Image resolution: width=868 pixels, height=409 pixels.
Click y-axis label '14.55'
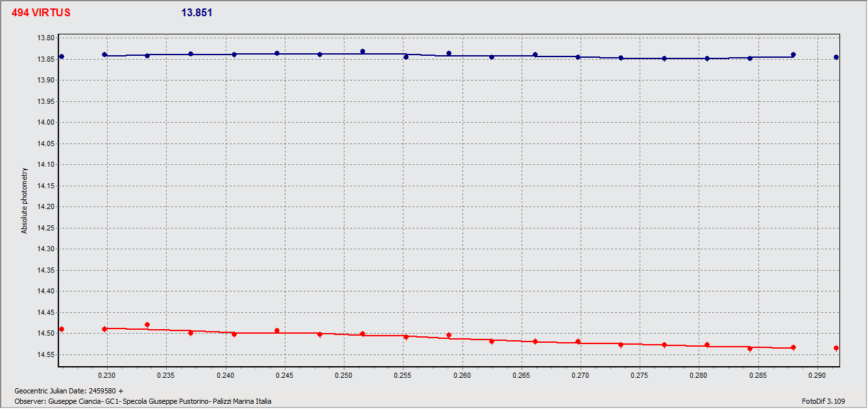tap(46, 354)
